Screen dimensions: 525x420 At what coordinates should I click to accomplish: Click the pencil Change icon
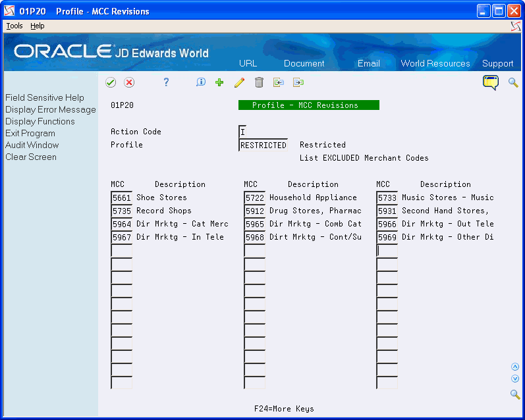click(239, 82)
